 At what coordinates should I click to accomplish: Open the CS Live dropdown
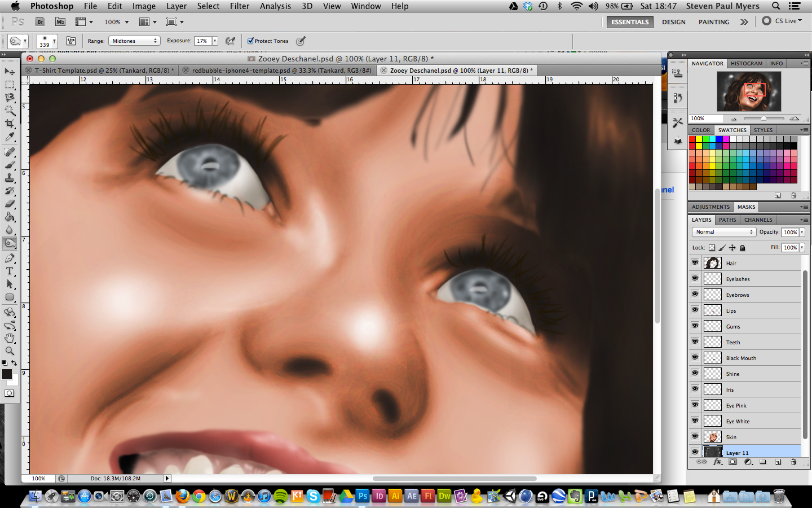coord(782,21)
